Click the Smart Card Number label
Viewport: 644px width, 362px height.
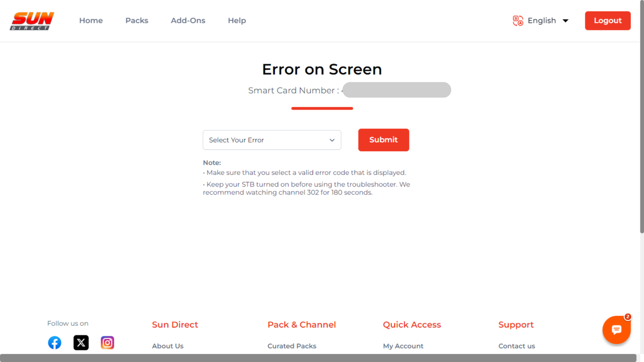pos(293,90)
